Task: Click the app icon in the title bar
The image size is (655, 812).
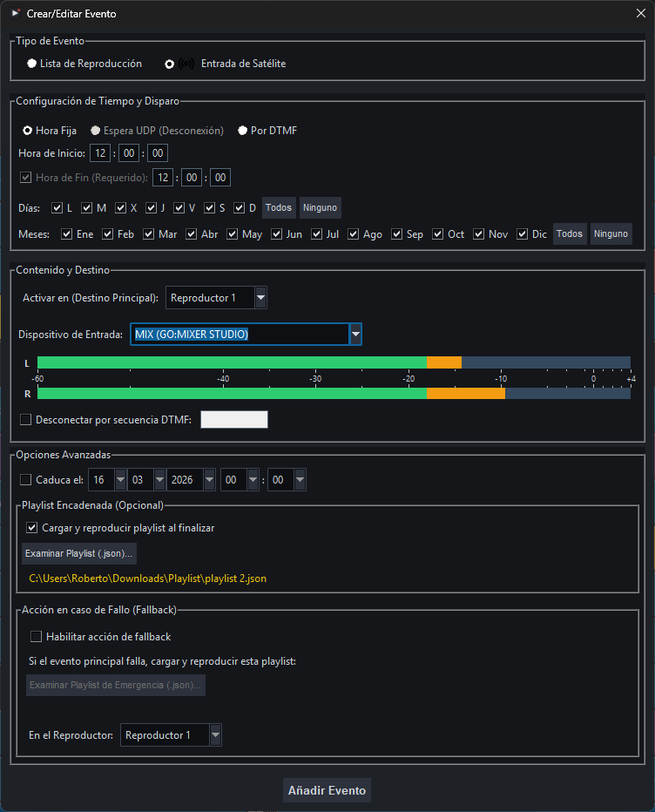Action: [16, 13]
